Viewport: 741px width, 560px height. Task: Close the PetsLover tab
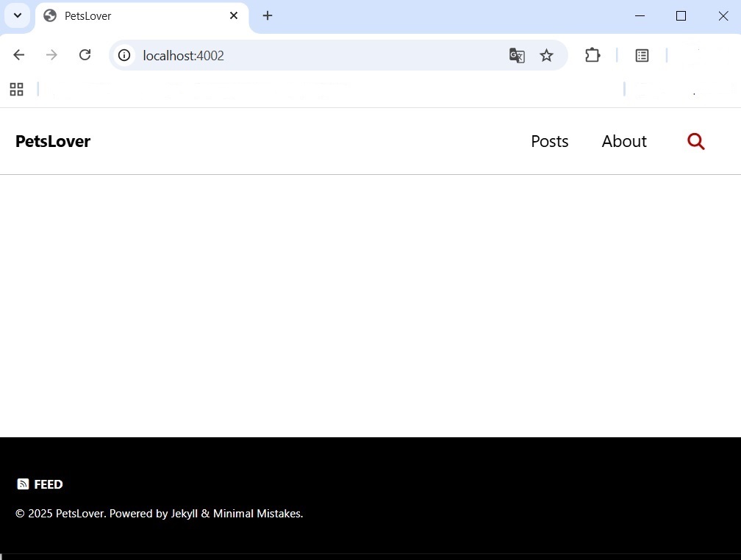(234, 15)
